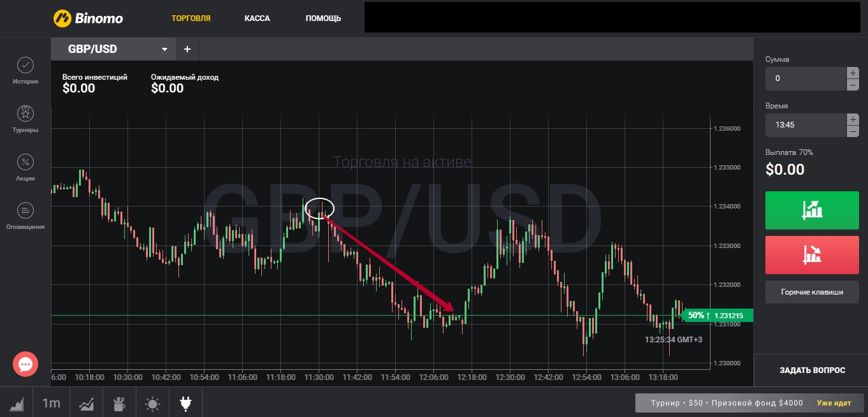The image size is (868, 417).
Task: Click the Время 13:45 field
Action: pos(806,125)
